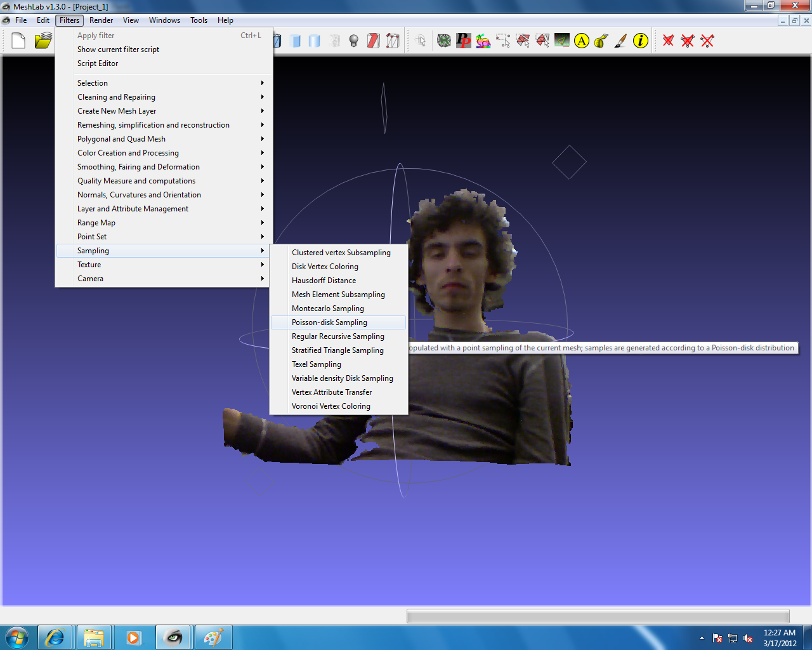Image resolution: width=812 pixels, height=650 pixels.
Task: Open the Script Editor entry
Action: tap(165, 63)
